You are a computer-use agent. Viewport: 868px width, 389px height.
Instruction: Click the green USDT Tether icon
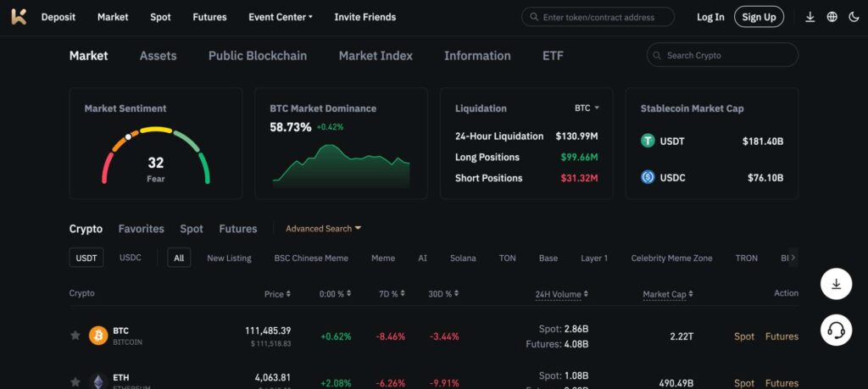click(x=648, y=141)
